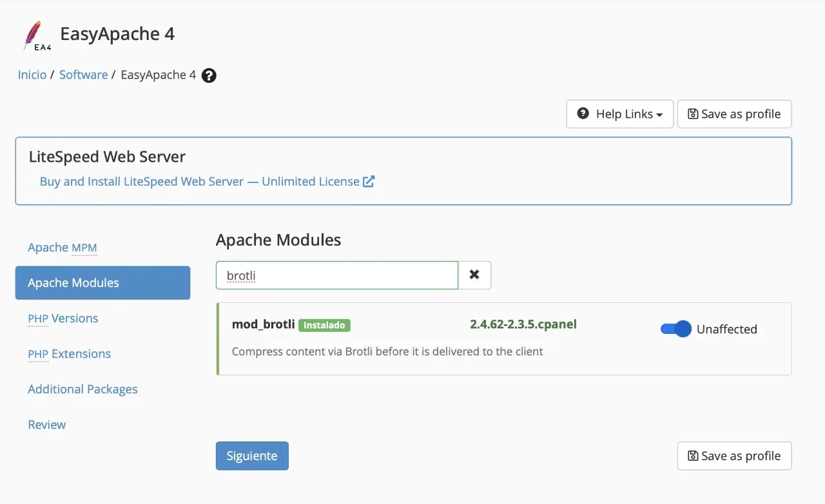
Task: Clear the module search with the X button
Action: coord(474,275)
